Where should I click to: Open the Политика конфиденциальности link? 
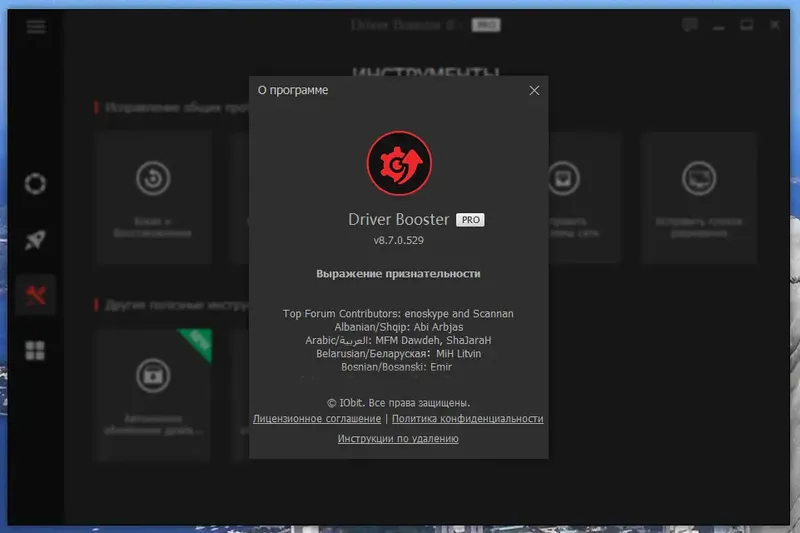[467, 419]
